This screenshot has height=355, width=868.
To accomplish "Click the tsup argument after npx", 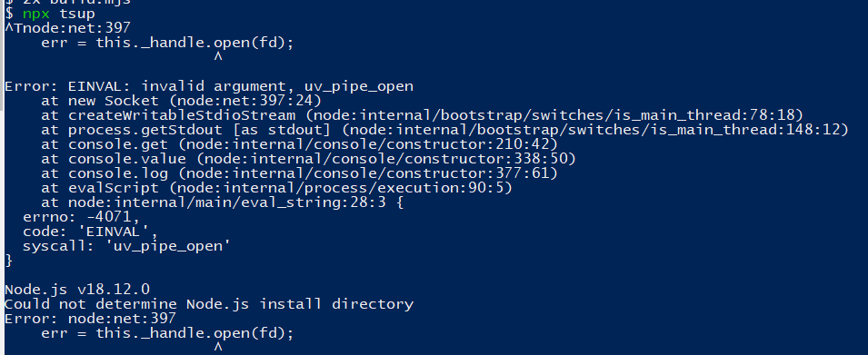I will pyautogui.click(x=77, y=14).
